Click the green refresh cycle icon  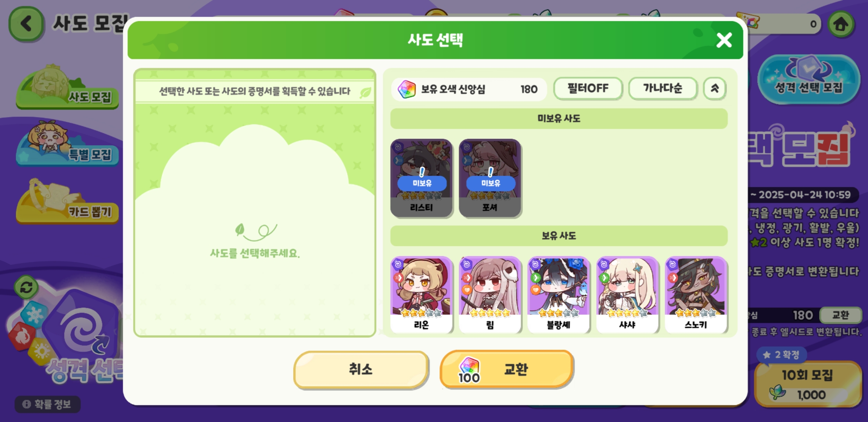click(26, 288)
